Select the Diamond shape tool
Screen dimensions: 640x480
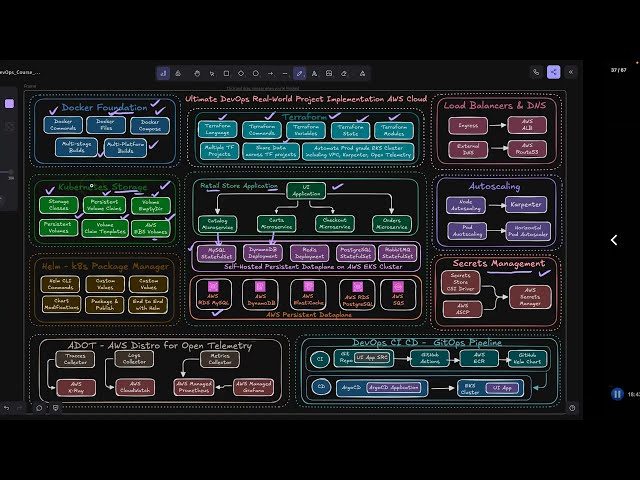241,73
